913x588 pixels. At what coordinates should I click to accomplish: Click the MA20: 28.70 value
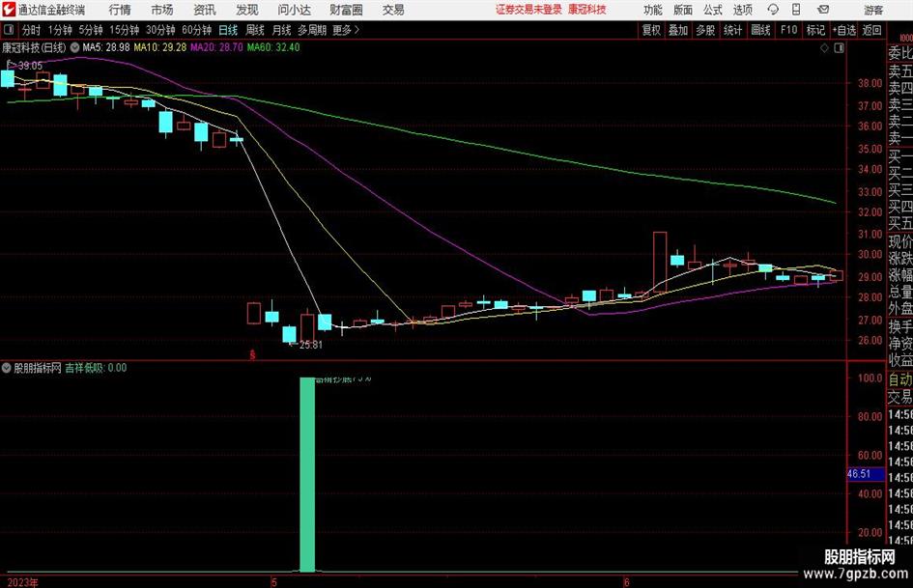point(216,47)
